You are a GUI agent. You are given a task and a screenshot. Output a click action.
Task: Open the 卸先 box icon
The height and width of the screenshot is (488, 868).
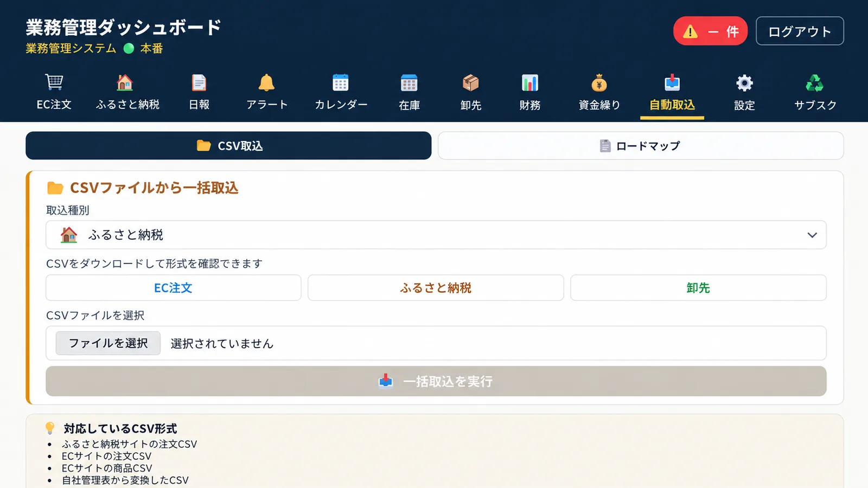tap(471, 83)
